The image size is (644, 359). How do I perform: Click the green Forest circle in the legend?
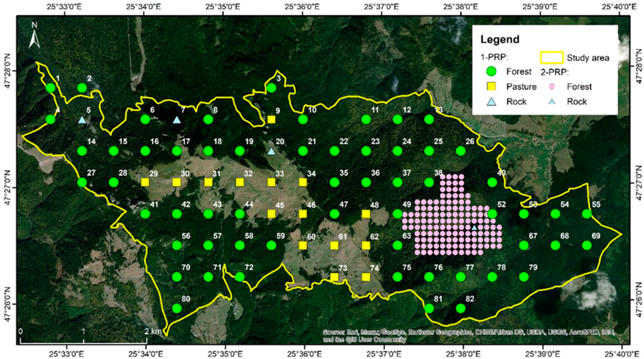coord(492,71)
